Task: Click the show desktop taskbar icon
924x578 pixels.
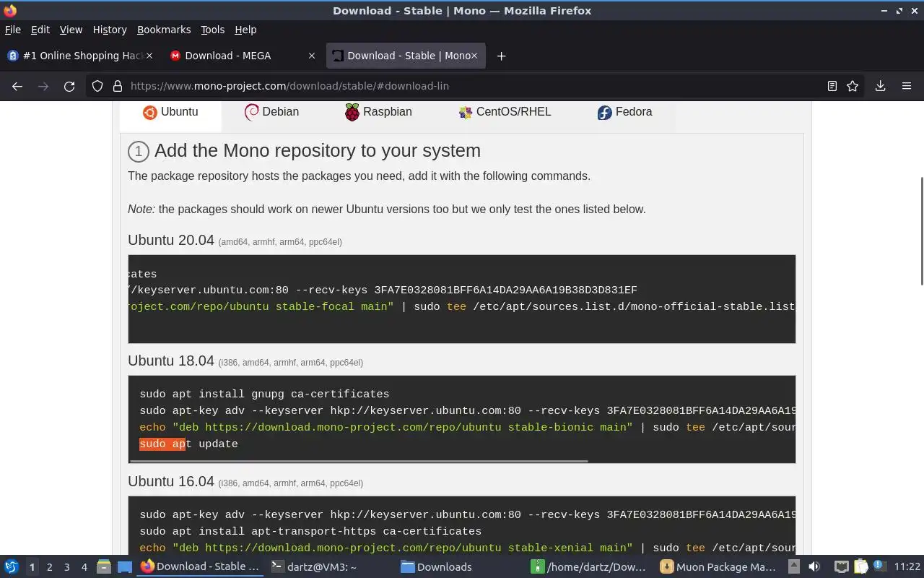Action: 125,567
